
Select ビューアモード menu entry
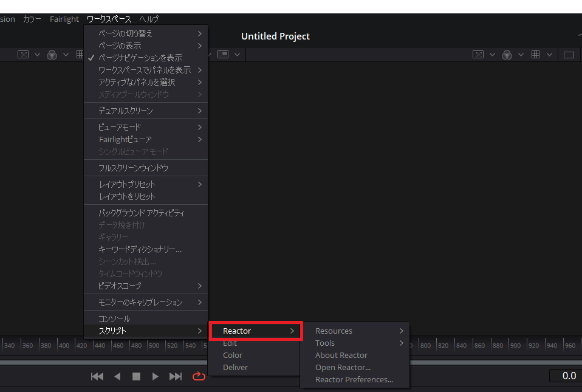click(x=146, y=128)
